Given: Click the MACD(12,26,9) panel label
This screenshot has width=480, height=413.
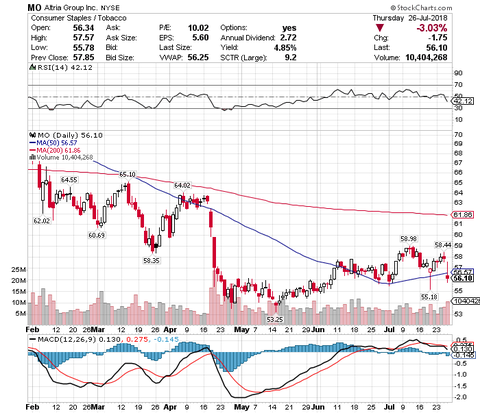Looking at the screenshot, I should point(67,339).
